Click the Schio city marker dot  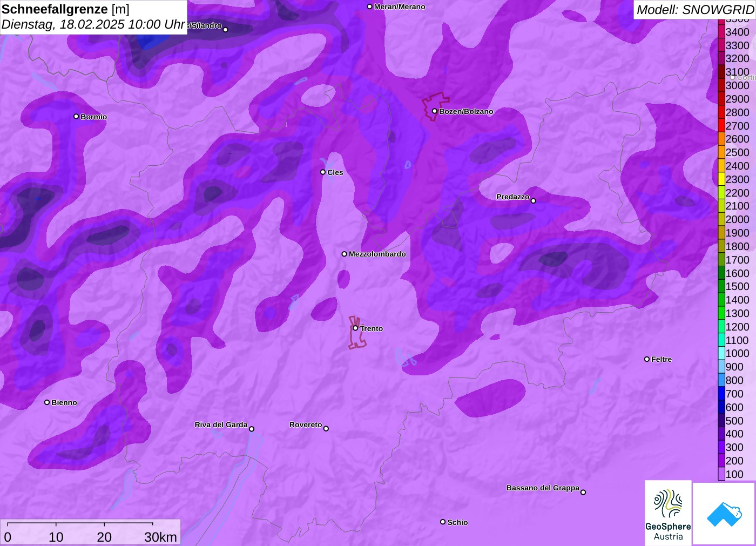(x=443, y=522)
